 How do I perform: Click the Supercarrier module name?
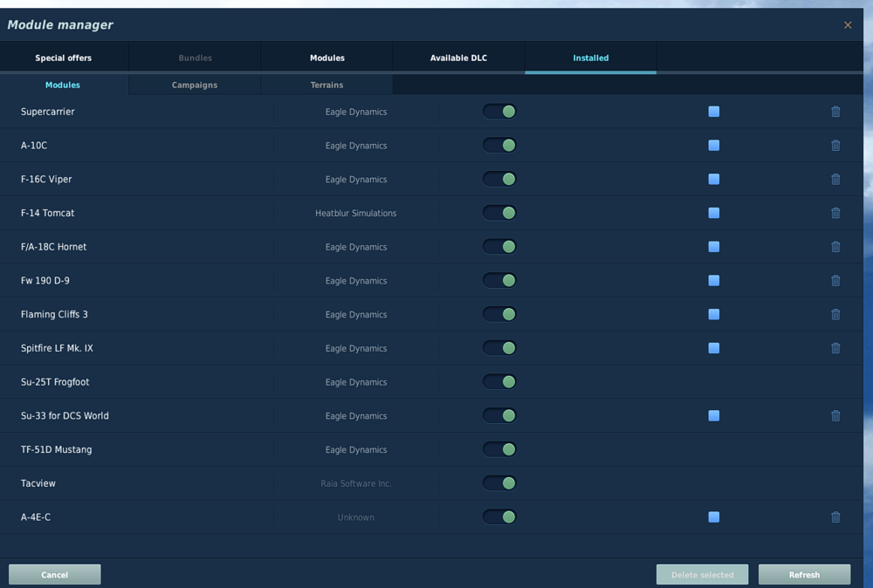[x=48, y=112]
